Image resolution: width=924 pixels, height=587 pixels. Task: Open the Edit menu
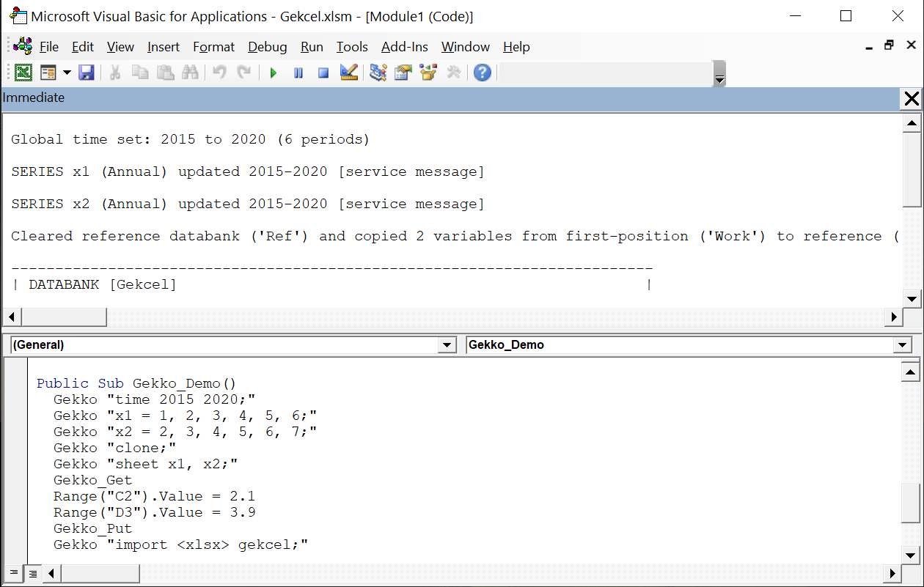pos(83,47)
